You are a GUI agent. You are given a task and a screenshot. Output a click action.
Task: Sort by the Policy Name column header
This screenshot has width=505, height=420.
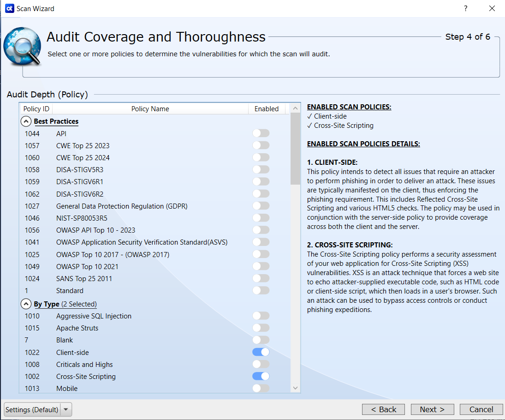pyautogui.click(x=150, y=108)
